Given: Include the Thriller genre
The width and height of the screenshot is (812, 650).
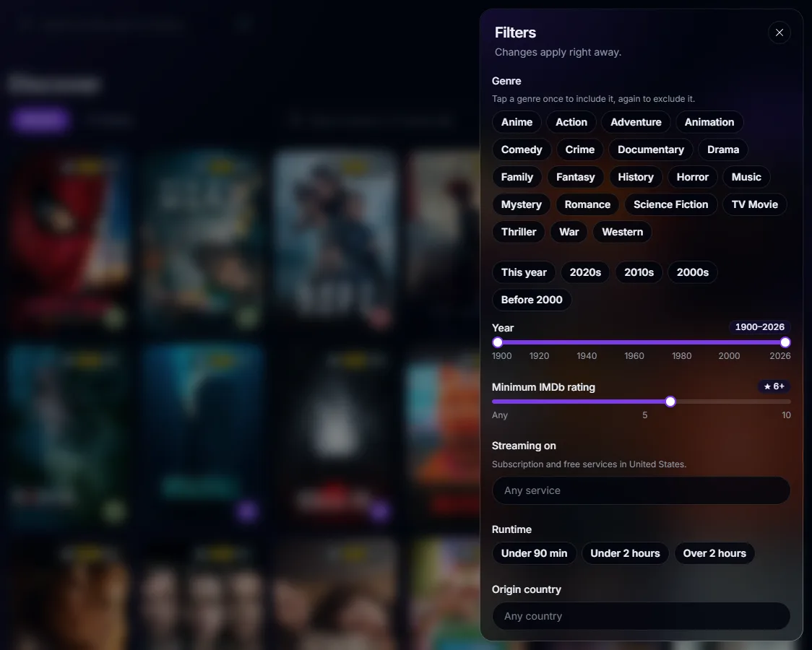Looking at the screenshot, I should (x=519, y=232).
